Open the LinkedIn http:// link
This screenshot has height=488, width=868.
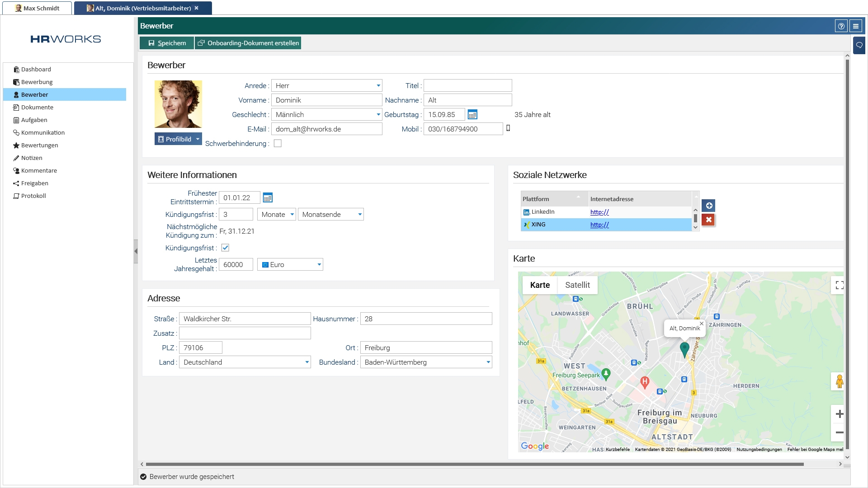pyautogui.click(x=599, y=212)
